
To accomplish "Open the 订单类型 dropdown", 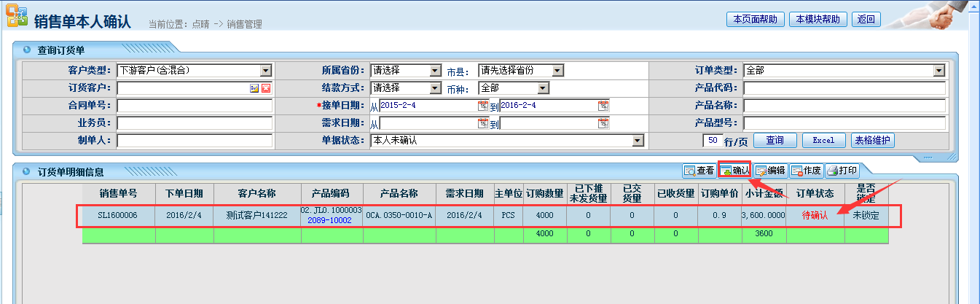I will pyautogui.click(x=938, y=71).
